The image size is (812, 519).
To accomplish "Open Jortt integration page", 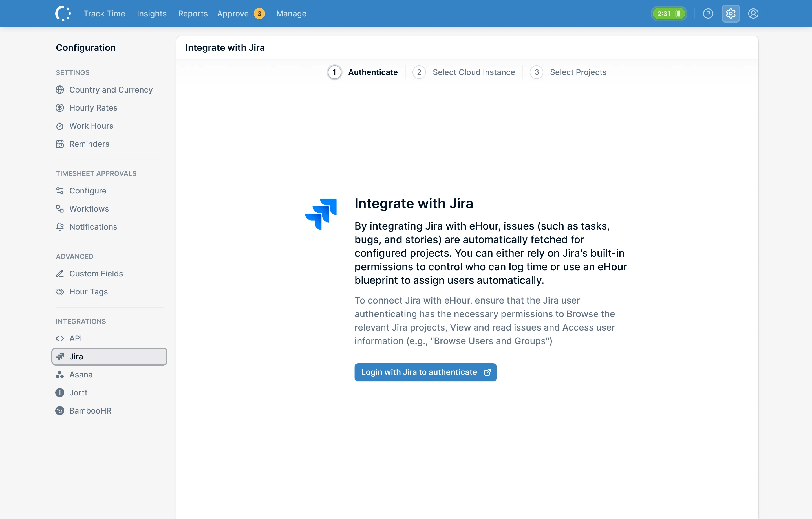I will 109,393.
